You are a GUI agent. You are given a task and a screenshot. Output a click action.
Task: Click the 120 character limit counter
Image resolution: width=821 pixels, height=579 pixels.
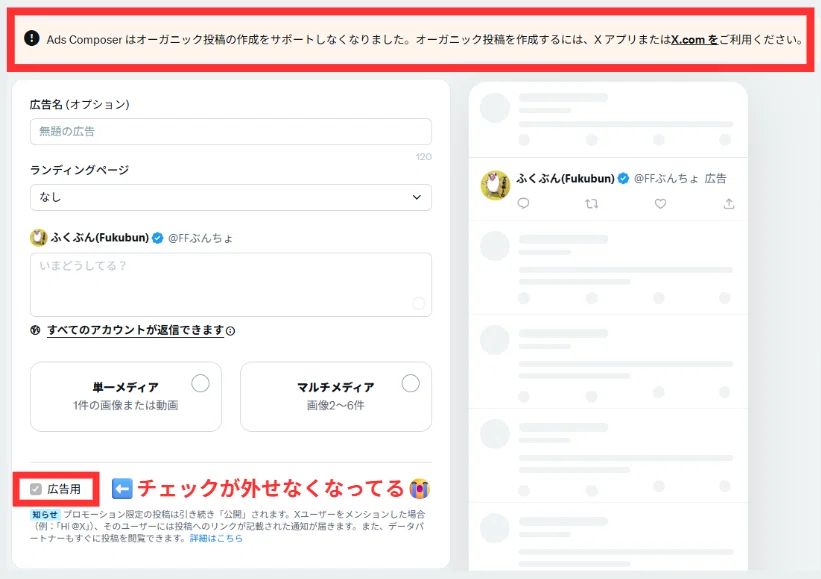(x=424, y=157)
